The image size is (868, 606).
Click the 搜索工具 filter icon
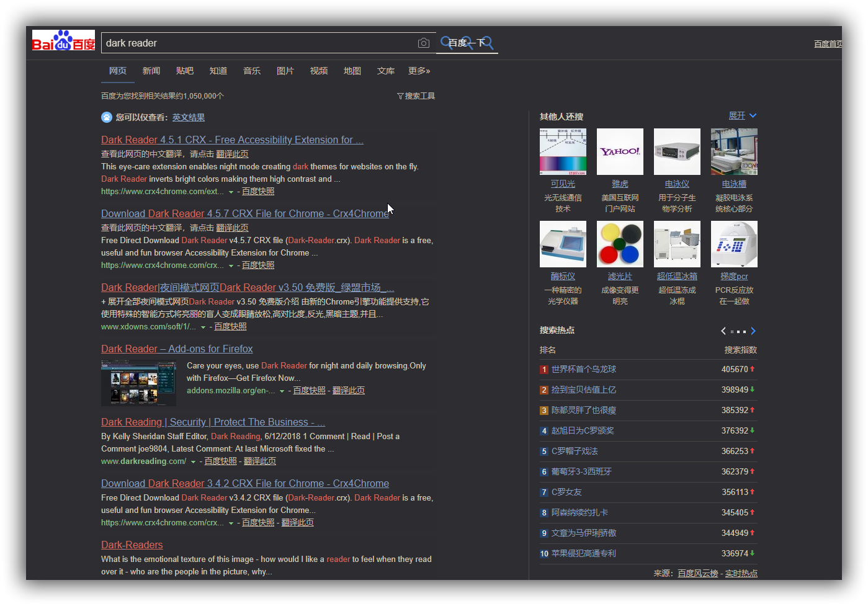tap(400, 96)
